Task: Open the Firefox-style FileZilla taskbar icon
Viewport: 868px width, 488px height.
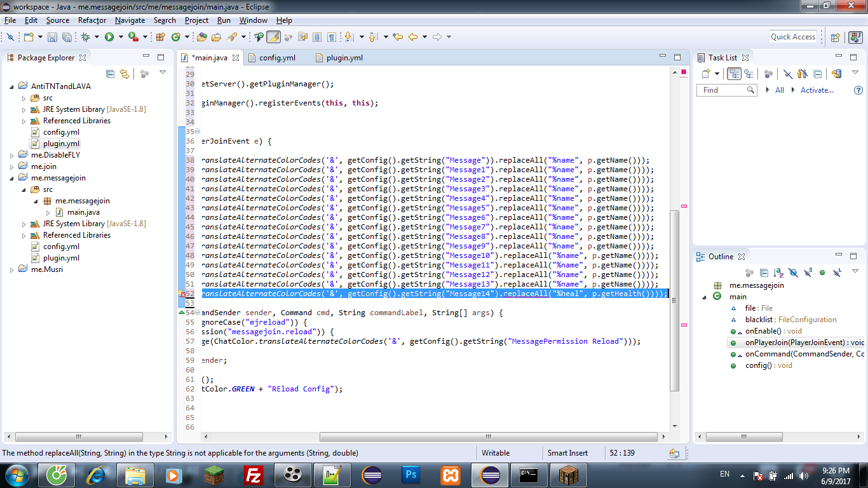Action: pyautogui.click(x=254, y=475)
